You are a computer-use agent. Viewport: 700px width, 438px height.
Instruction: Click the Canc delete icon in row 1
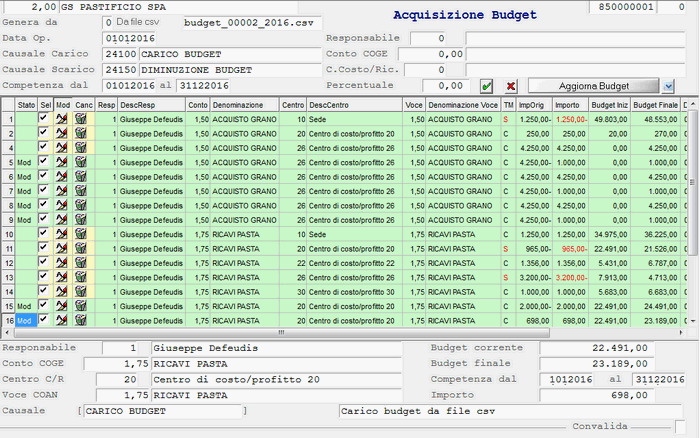[81, 119]
